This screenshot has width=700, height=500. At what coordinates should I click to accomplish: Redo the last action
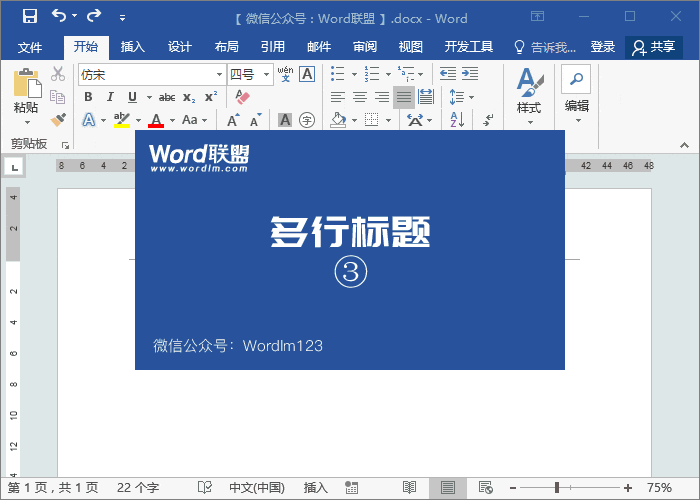point(94,16)
